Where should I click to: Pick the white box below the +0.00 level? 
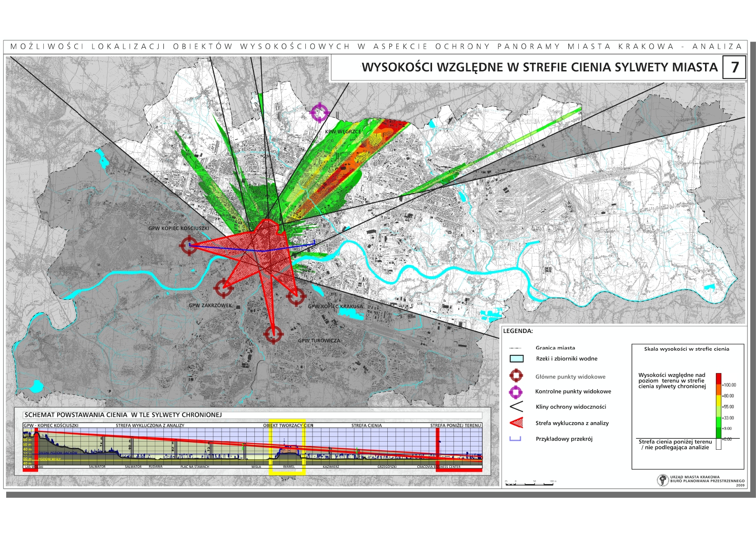pos(718,445)
